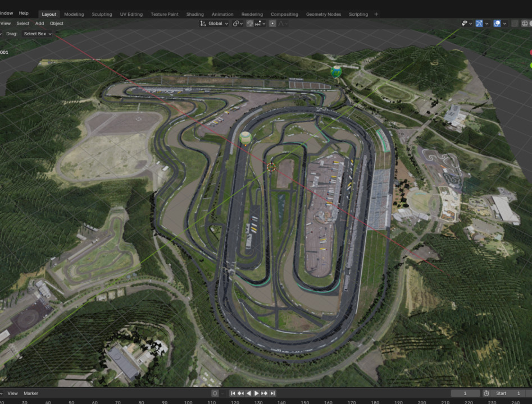The width and height of the screenshot is (532, 404).
Task: Open the gizmo options dropdown
Action: [x=486, y=24]
